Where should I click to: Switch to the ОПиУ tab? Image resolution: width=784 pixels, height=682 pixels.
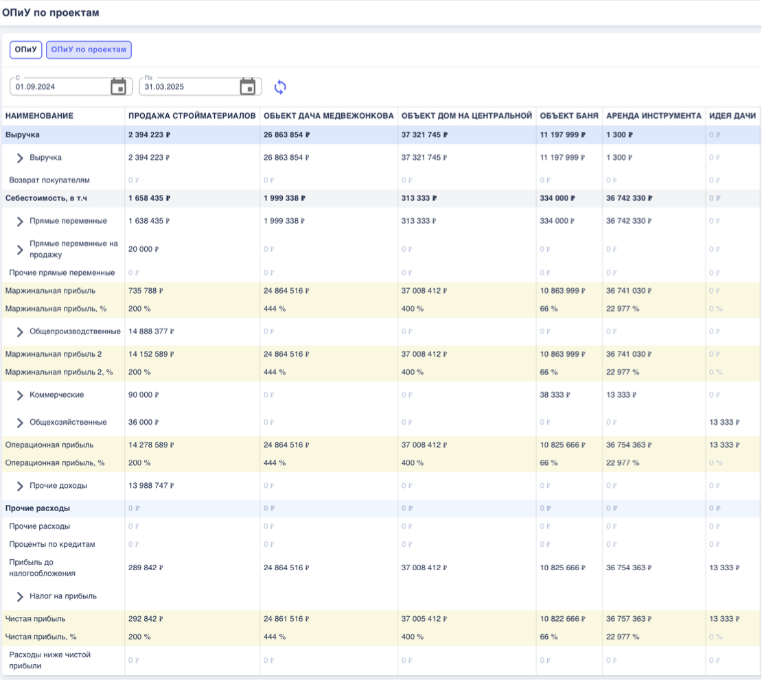26,50
